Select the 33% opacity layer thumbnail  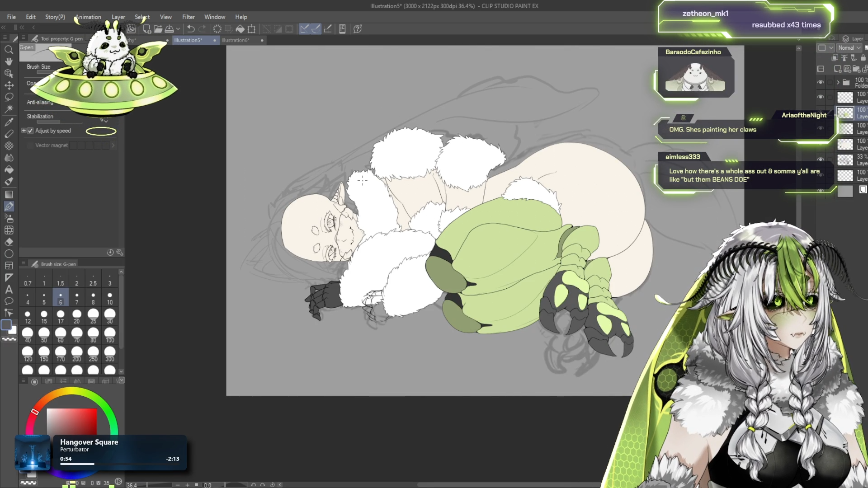844,160
